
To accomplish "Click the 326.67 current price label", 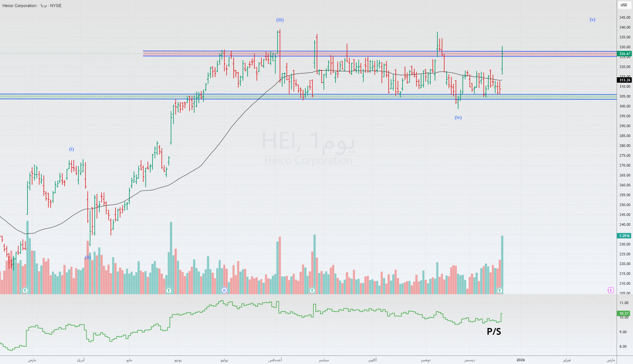I will coord(625,54).
